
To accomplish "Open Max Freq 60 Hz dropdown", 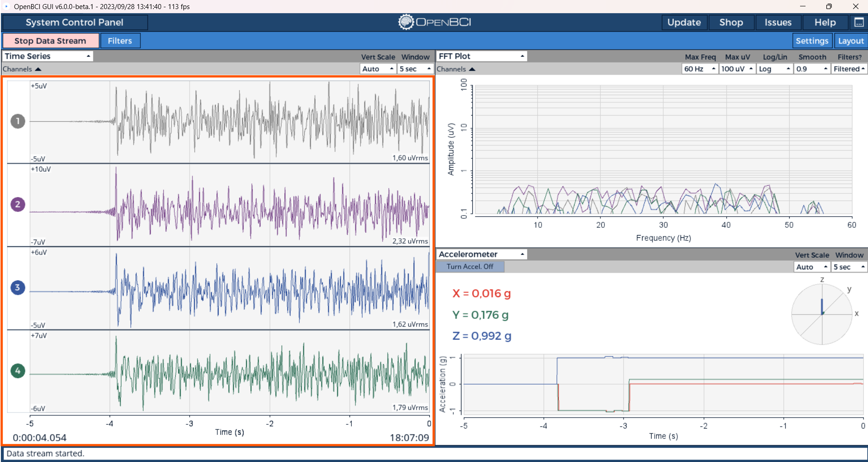I will pos(700,69).
